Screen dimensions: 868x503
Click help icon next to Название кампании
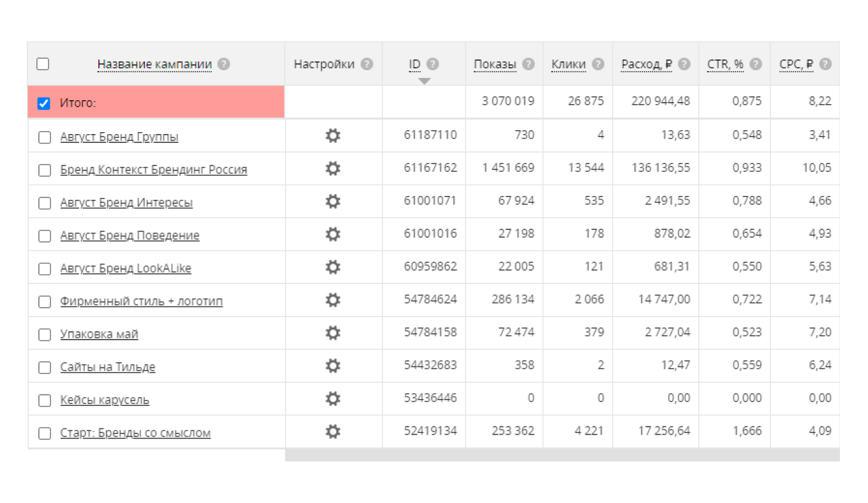(223, 64)
